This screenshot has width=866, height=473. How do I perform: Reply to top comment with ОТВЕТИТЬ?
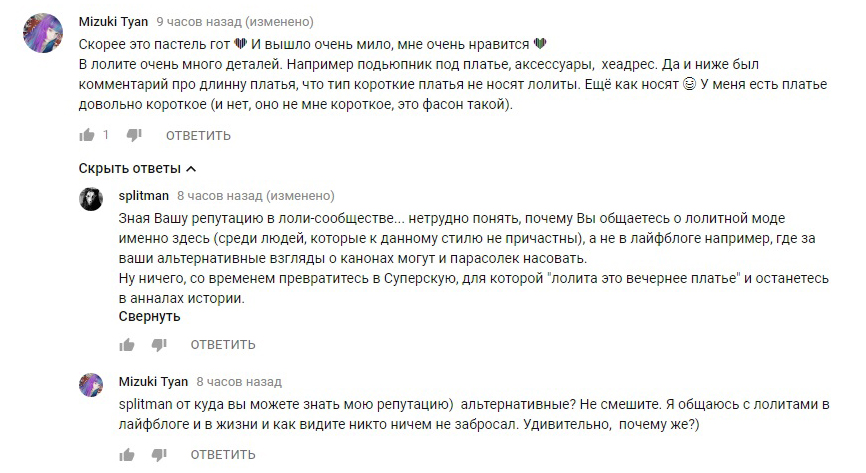[x=198, y=135]
